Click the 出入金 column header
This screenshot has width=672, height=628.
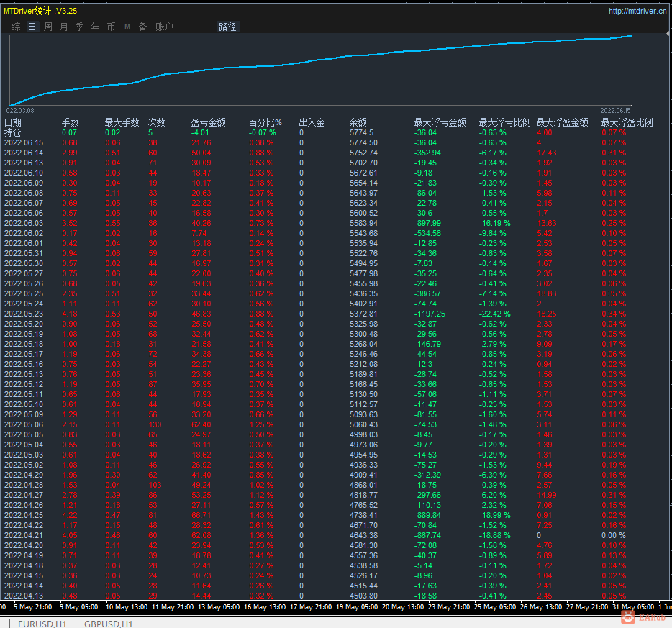(x=312, y=122)
